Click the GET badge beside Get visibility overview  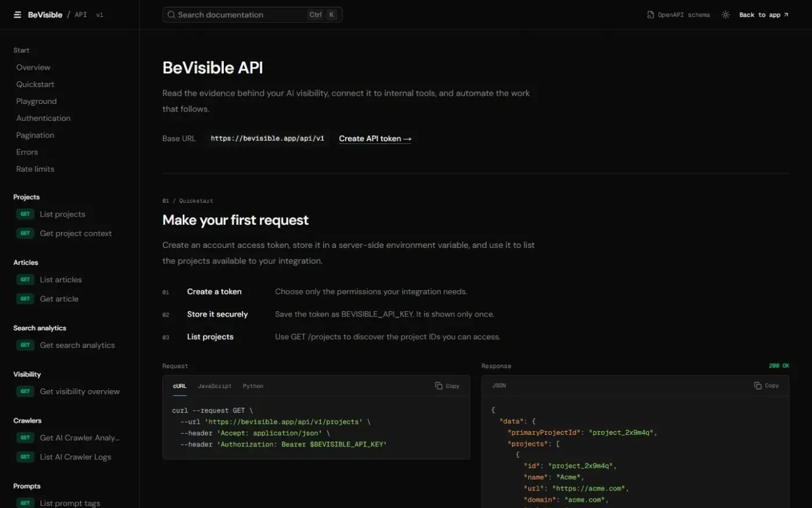pyautogui.click(x=25, y=391)
